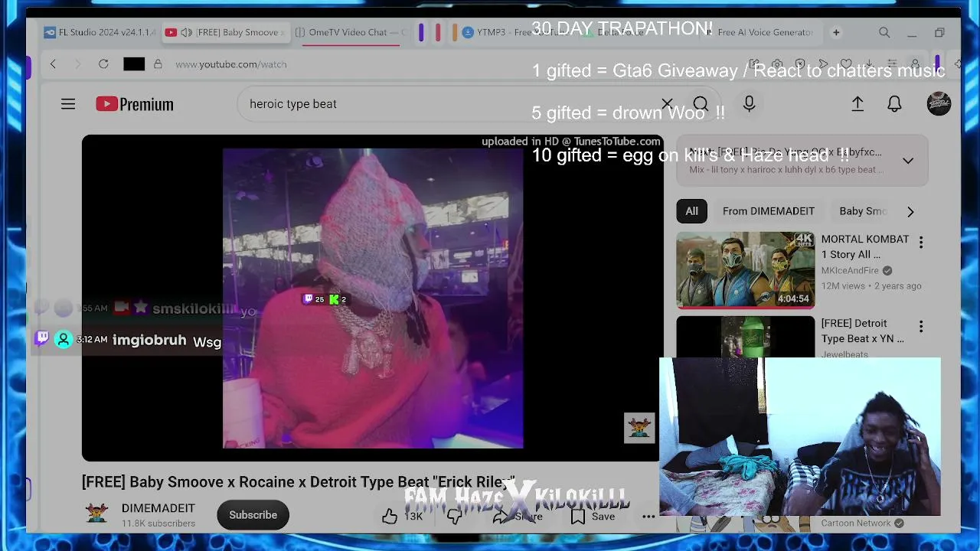This screenshot has height=551, width=980.
Task: Show more filter chips with the right arrow
Action: tap(910, 211)
